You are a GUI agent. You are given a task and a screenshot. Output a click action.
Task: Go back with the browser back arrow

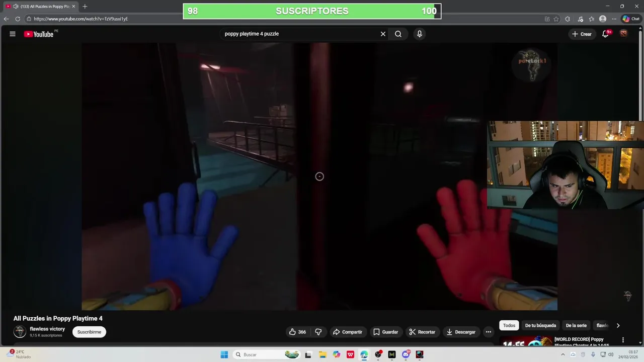coord(6,19)
